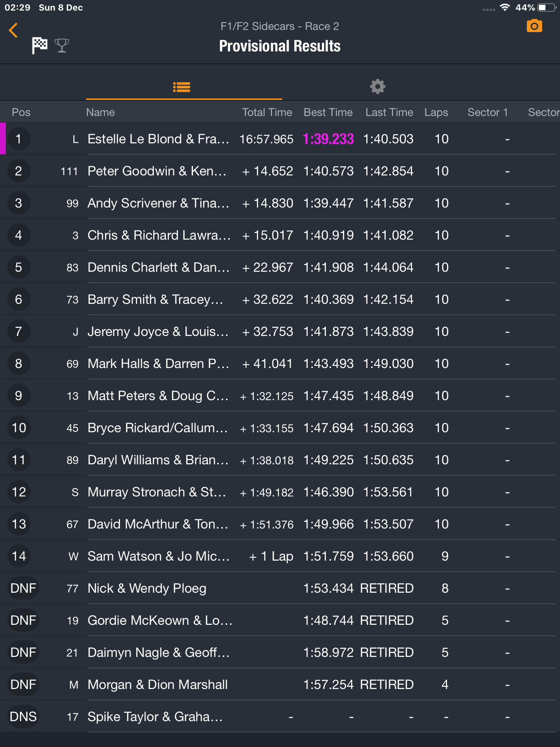Tap the orange camera icon

(534, 26)
